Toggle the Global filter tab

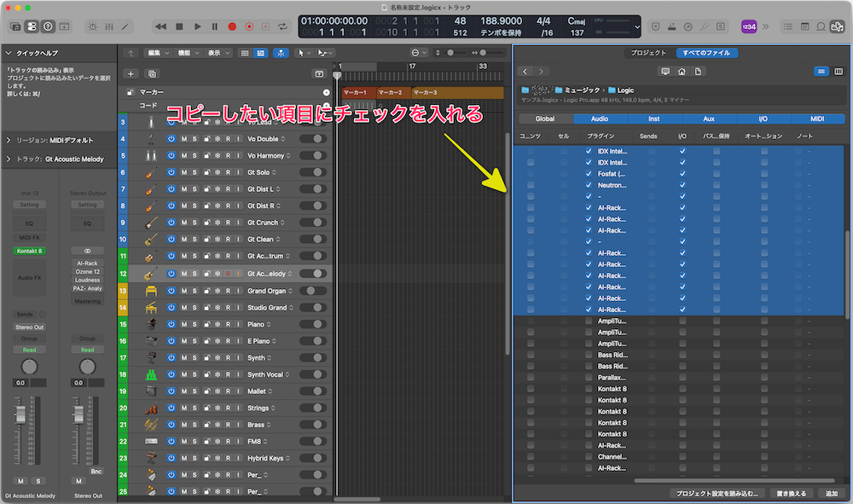pyautogui.click(x=545, y=119)
